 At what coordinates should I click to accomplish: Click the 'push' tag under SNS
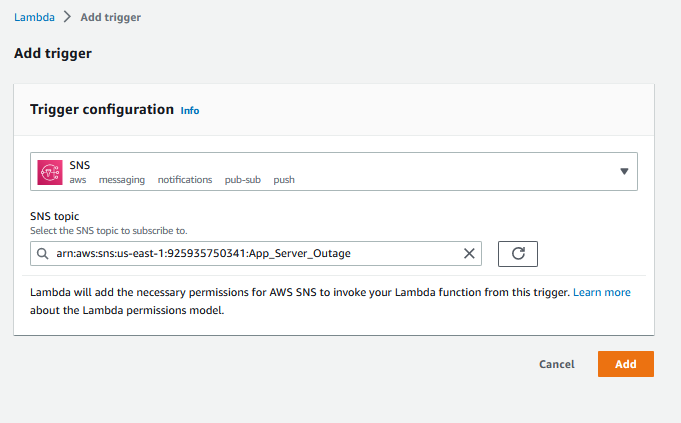pos(284,180)
